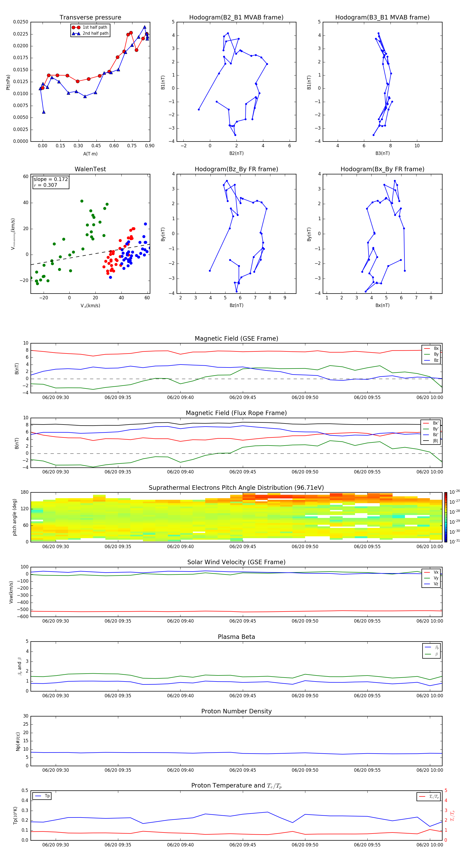Click the red Te/Tp right axis label
473x868 pixels.
(x=453, y=815)
